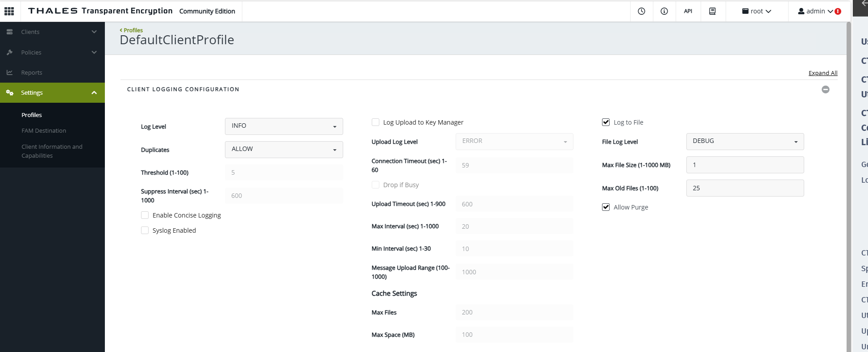Screen dimensions: 868x352
Task: Click the red alert badge beside admin
Action: click(838, 12)
